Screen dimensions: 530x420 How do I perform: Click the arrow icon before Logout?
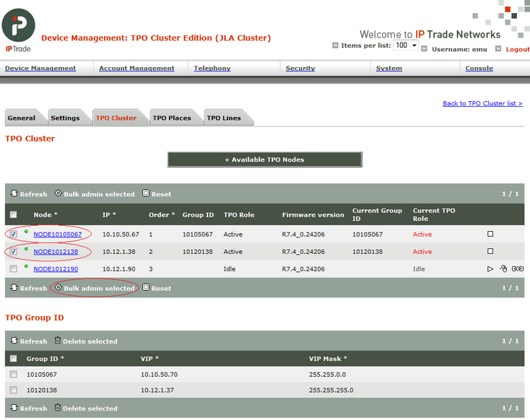click(498, 49)
